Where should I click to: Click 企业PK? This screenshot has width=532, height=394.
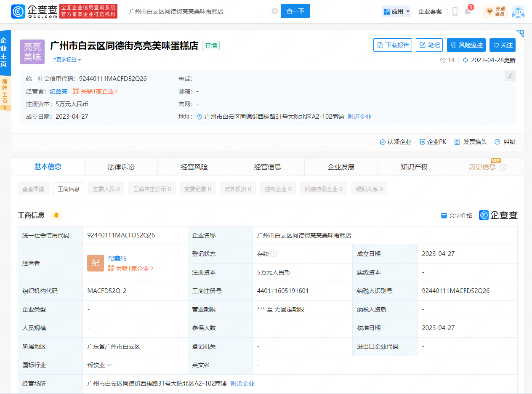pos(433,142)
